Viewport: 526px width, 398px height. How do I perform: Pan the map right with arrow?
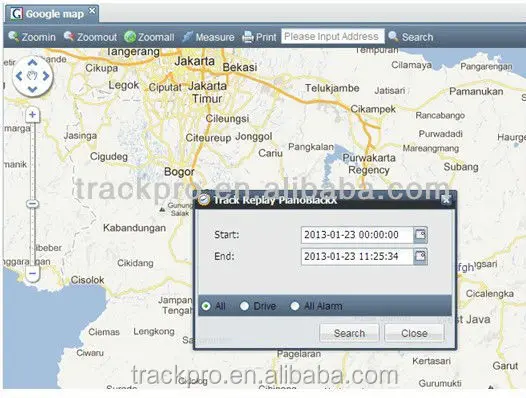pos(46,76)
